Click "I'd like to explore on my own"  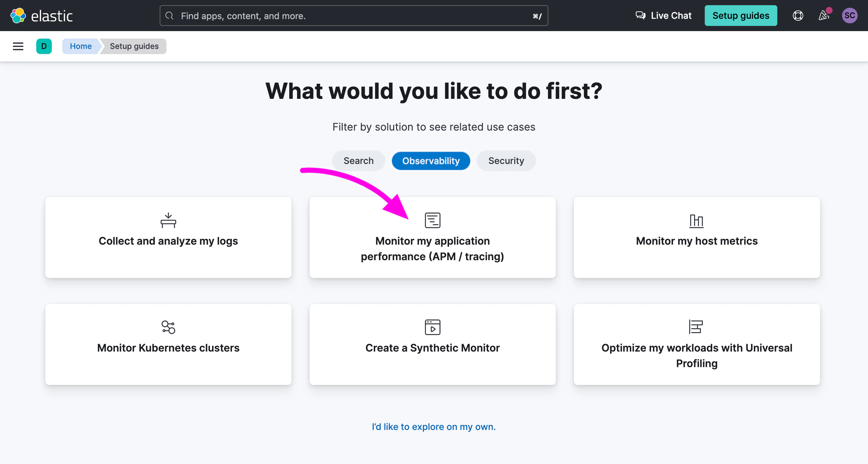coord(434,426)
